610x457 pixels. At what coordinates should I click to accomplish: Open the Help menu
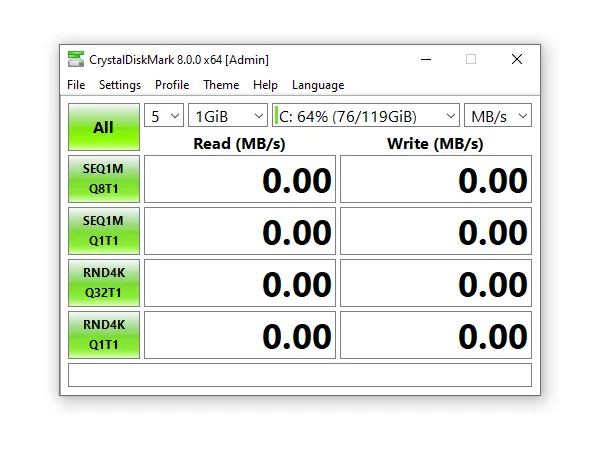click(x=265, y=85)
